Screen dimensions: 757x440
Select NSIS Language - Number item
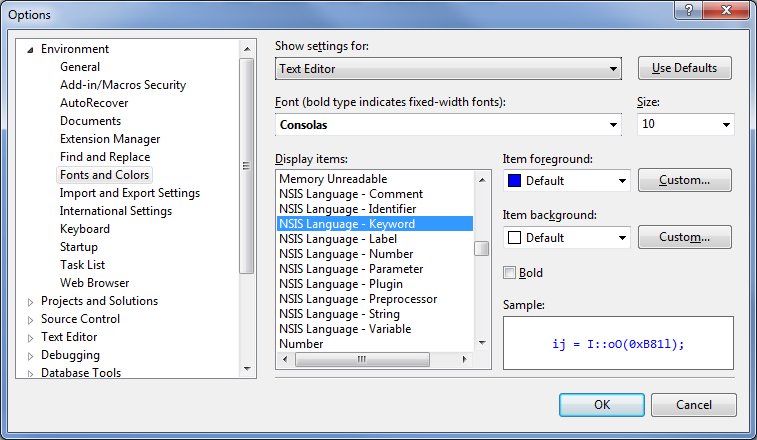point(375,254)
